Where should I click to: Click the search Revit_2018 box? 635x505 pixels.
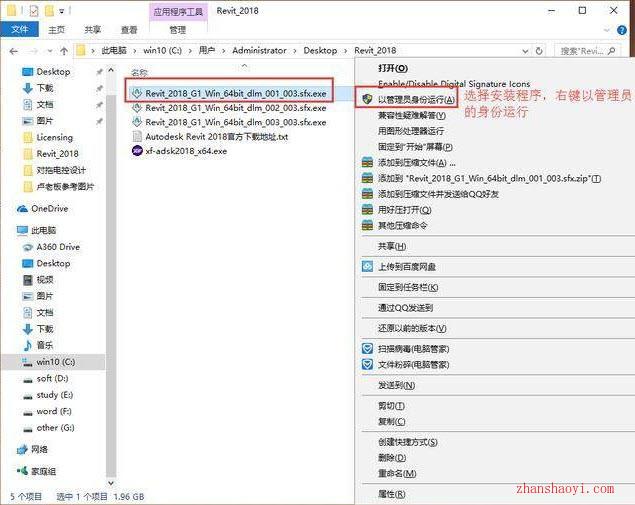pyautogui.click(x=587, y=51)
